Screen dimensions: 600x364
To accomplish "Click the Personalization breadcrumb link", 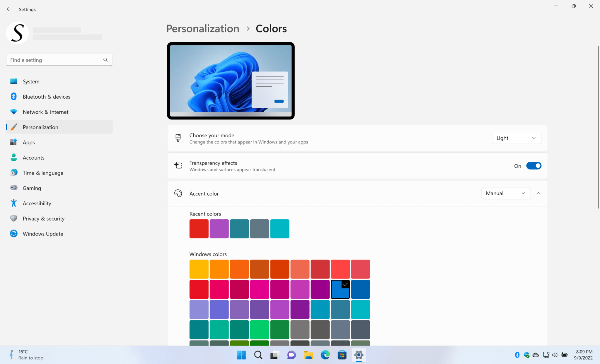I will point(203,28).
